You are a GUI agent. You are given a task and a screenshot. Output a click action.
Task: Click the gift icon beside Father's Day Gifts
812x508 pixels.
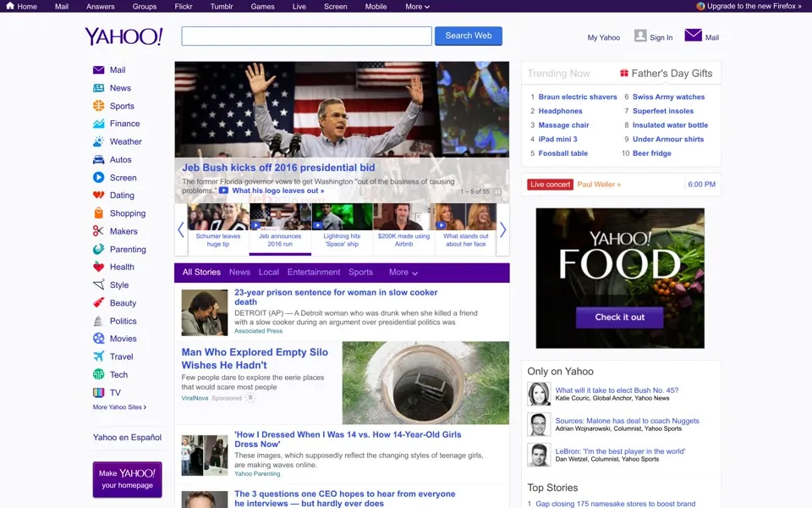pos(624,73)
